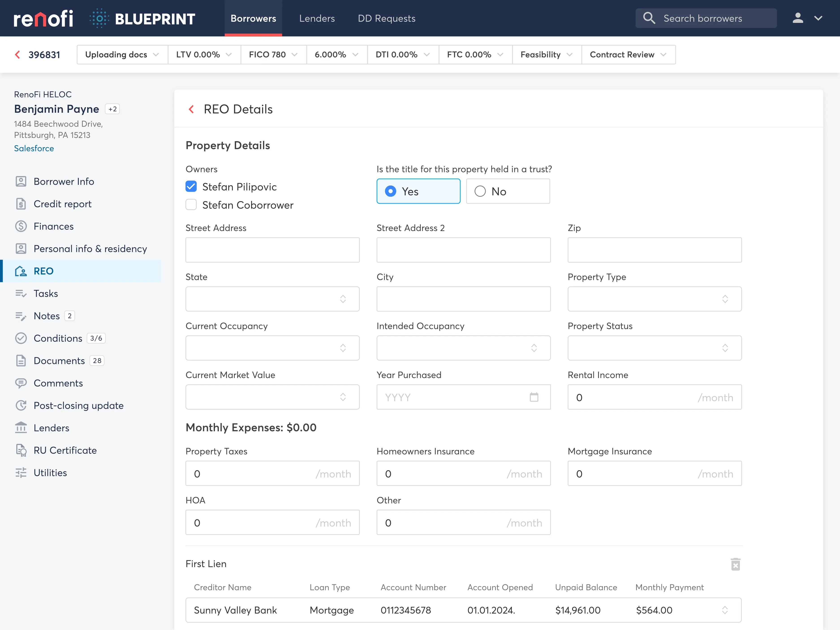Click the Borrower Info sidebar icon
Screen dimensions: 840x630
(x=21, y=181)
